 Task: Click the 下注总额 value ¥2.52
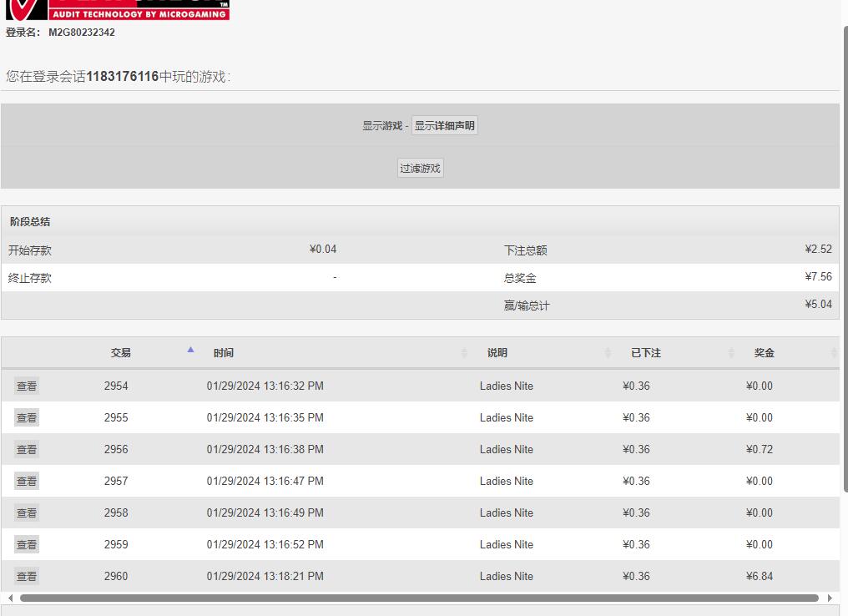(818, 250)
